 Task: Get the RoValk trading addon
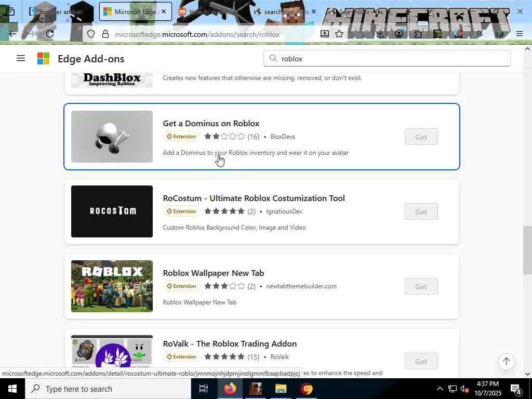(x=421, y=362)
